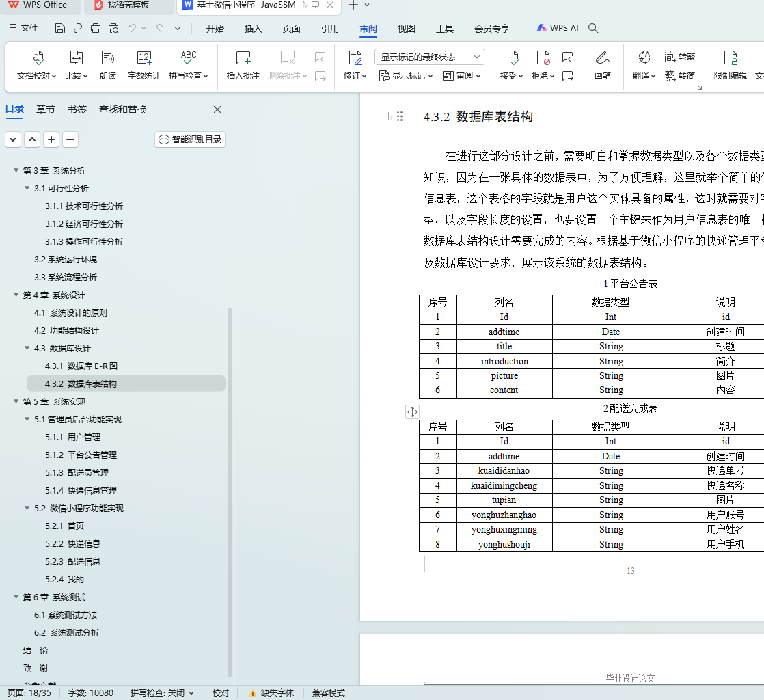
Task: Toggle 拼写检查: 关闭 in status bar
Action: click(162, 693)
